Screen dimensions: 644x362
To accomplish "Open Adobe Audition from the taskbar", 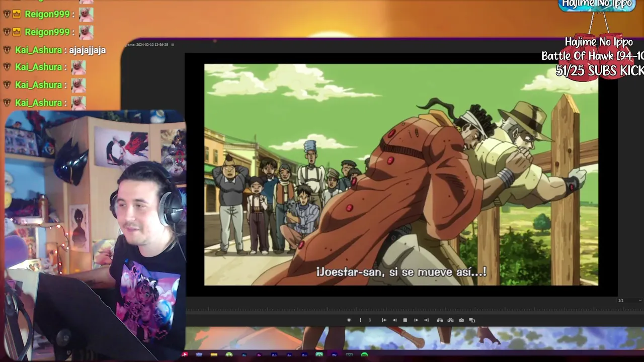I will point(304,355).
